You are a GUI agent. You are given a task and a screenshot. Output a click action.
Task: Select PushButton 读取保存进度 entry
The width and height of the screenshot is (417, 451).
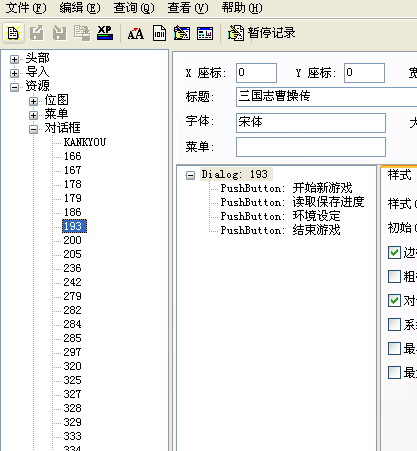coord(292,202)
